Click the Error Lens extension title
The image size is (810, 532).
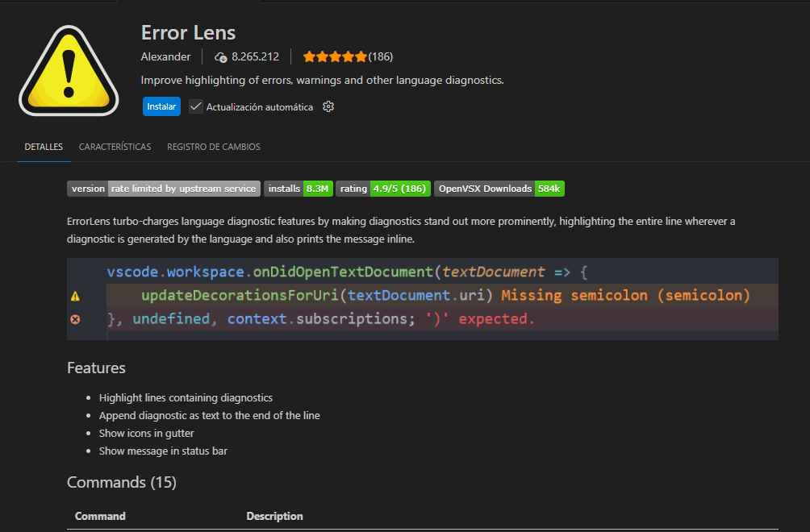[x=188, y=32]
